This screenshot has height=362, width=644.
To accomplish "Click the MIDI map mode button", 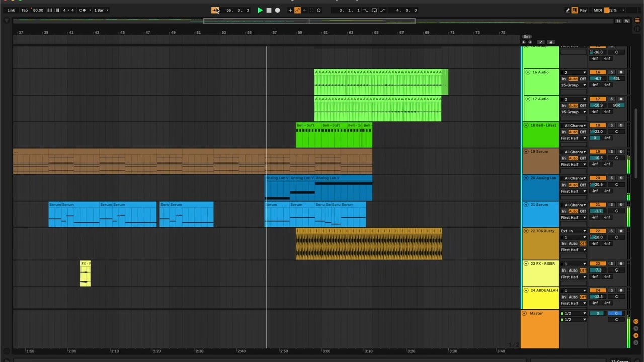I will point(598,10).
